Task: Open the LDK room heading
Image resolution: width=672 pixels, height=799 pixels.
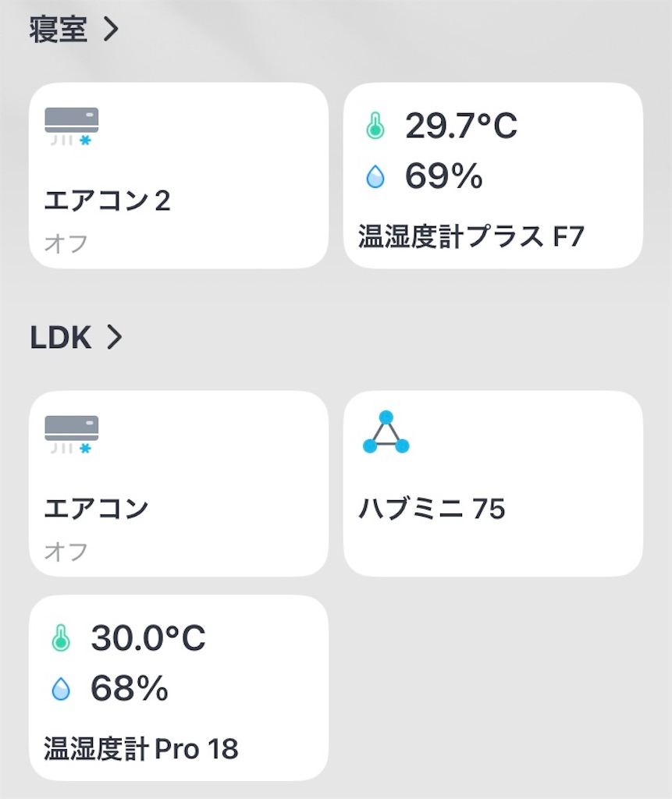Action: tap(61, 337)
